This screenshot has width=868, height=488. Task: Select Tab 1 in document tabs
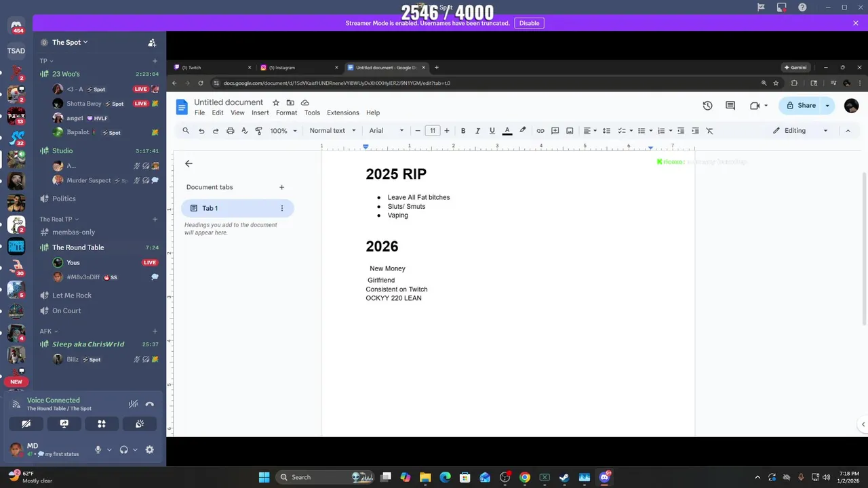click(x=237, y=208)
